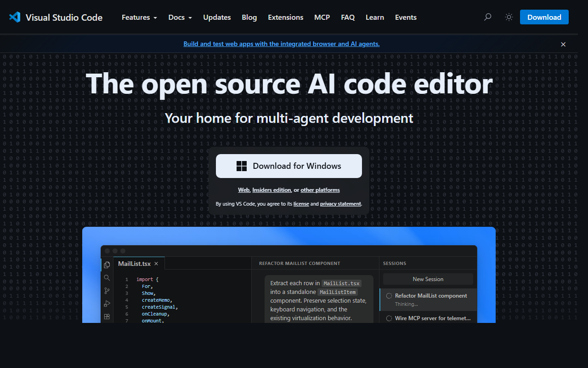Open the Updates nav item
Image resolution: width=588 pixels, height=368 pixels.
[217, 17]
